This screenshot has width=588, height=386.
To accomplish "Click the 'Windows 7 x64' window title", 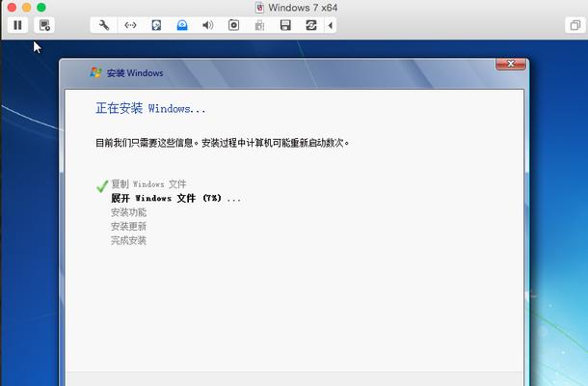I will pyautogui.click(x=303, y=8).
